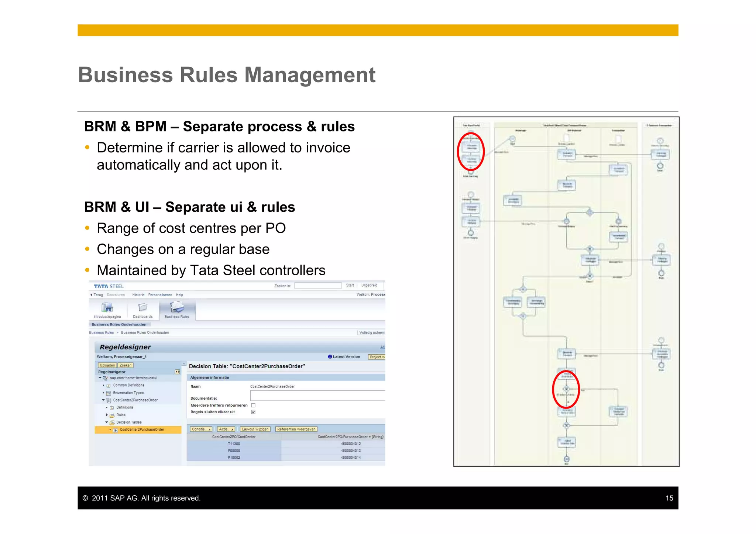This screenshot has height=534, width=756.
Task: Click the CostCenter2PurchaseOrder ruleset icon
Action: (109, 400)
